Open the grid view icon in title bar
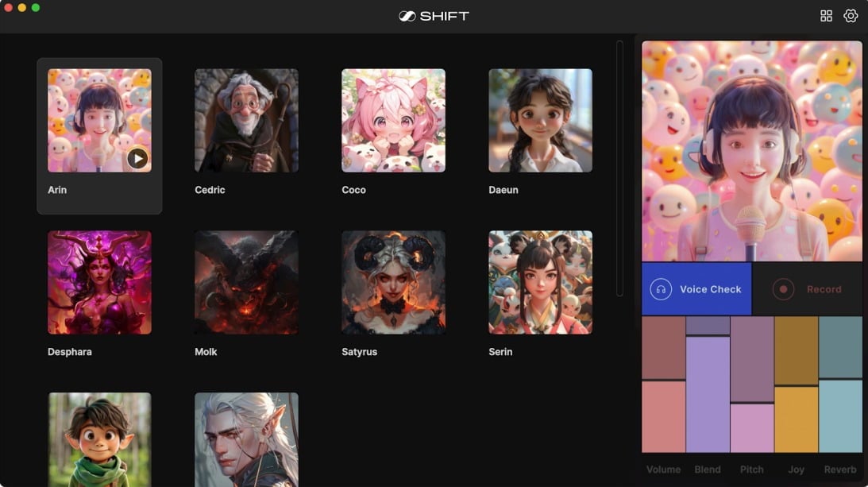 click(x=826, y=16)
